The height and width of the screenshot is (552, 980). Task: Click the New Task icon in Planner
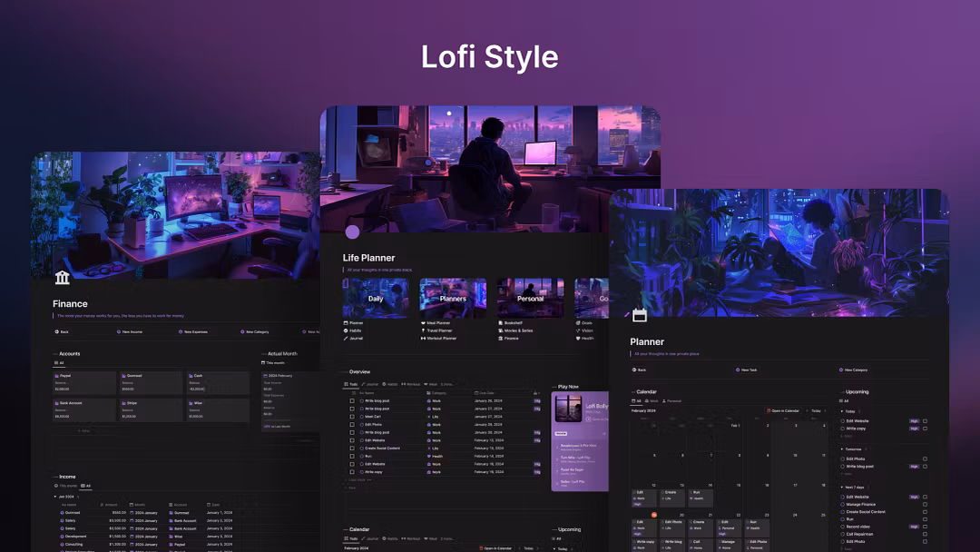[738, 370]
